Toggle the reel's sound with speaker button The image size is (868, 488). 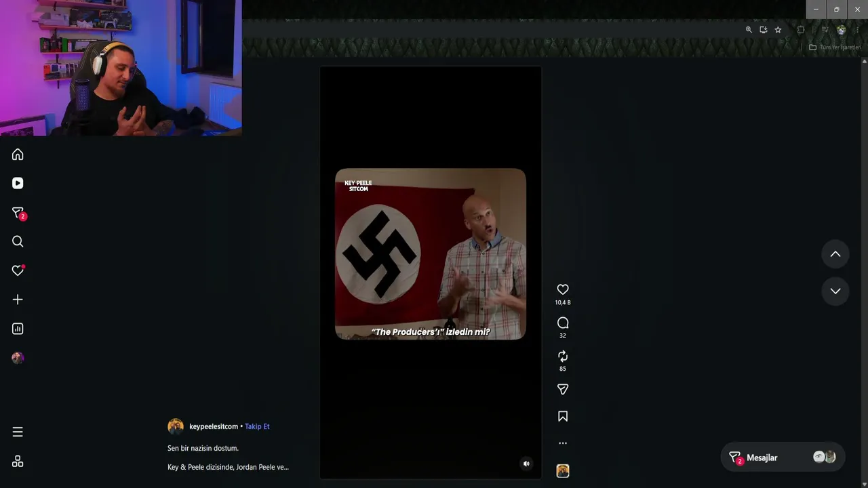click(x=526, y=464)
